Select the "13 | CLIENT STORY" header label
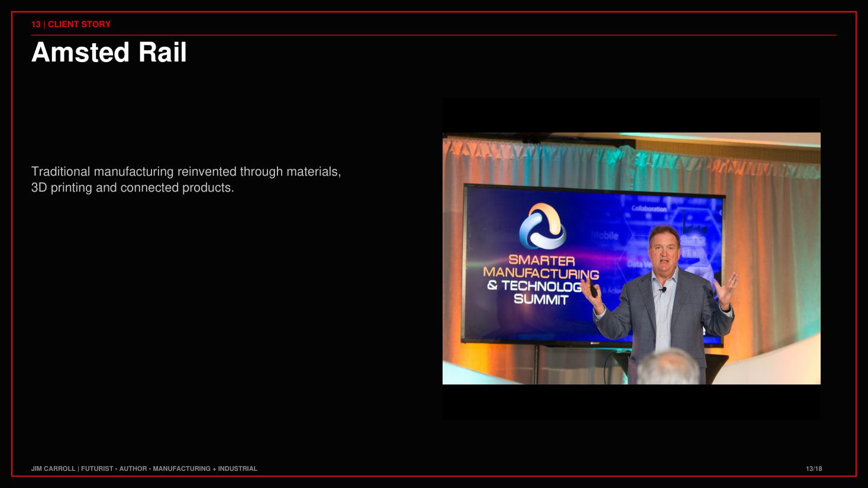 71,24
